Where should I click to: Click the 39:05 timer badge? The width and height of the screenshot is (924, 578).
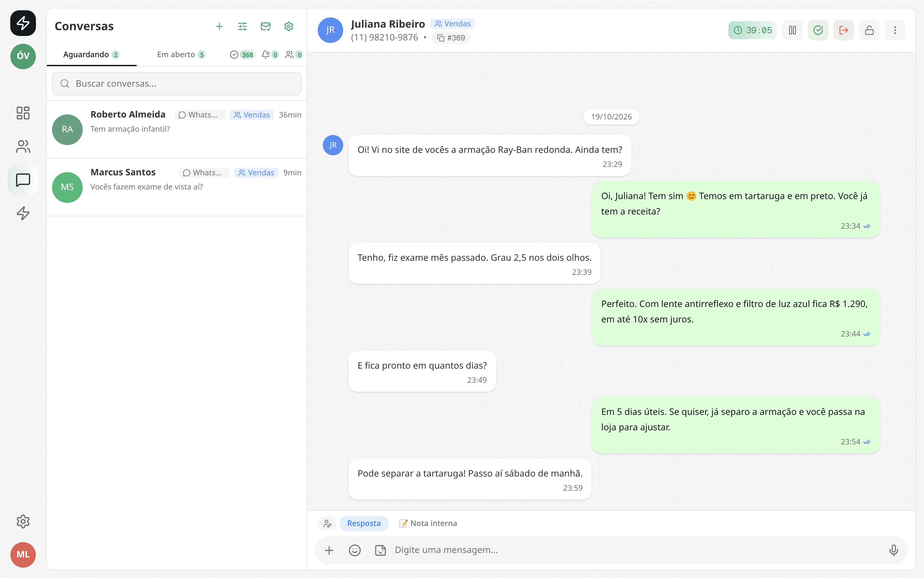coord(752,30)
